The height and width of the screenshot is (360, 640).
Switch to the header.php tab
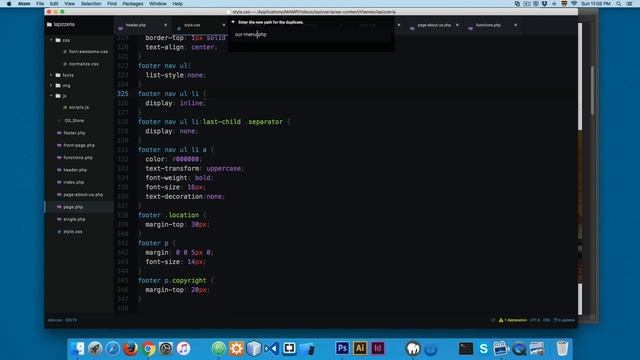click(x=136, y=25)
